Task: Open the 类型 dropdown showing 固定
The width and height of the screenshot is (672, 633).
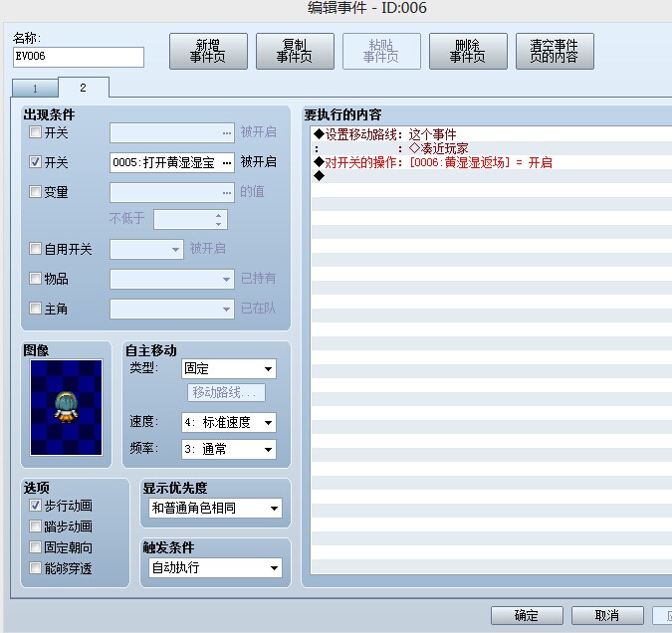Action: (229, 368)
